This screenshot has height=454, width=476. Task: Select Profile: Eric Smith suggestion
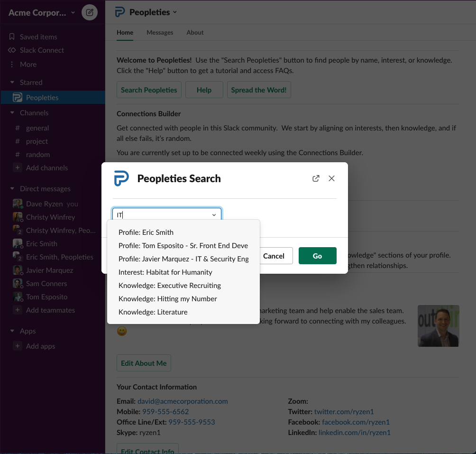(x=183, y=232)
